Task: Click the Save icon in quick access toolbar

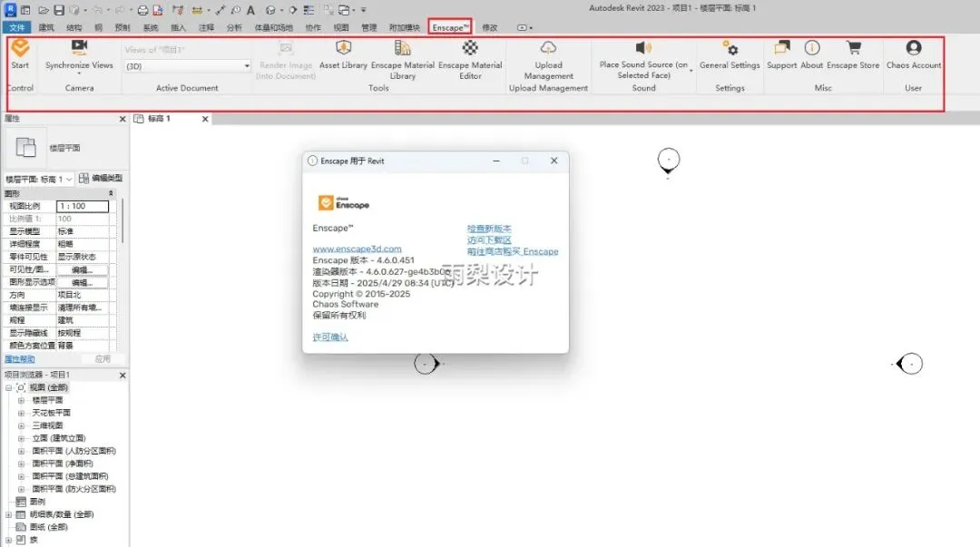Action: pos(59,10)
